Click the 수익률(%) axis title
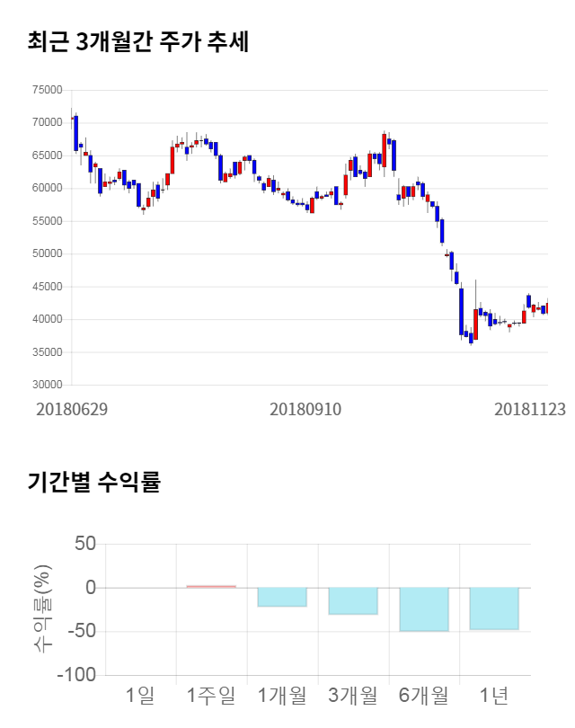The width and height of the screenshot is (575, 728). (42, 608)
